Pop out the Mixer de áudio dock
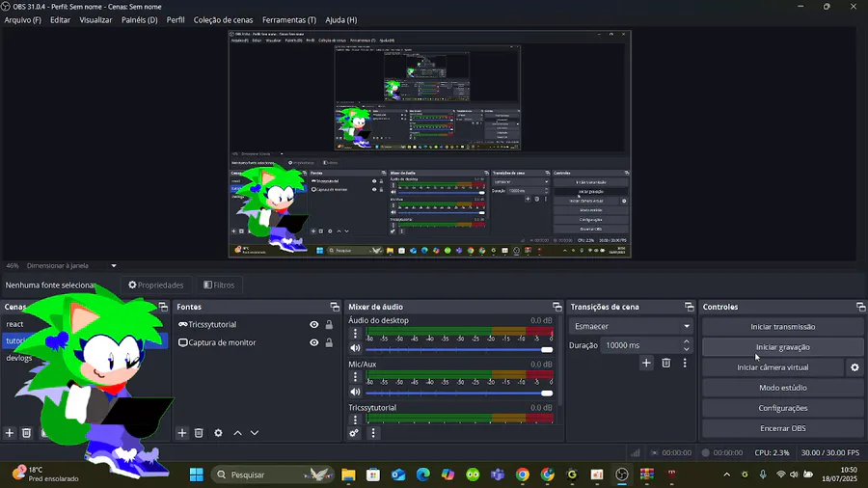Image resolution: width=868 pixels, height=488 pixels. pos(556,307)
